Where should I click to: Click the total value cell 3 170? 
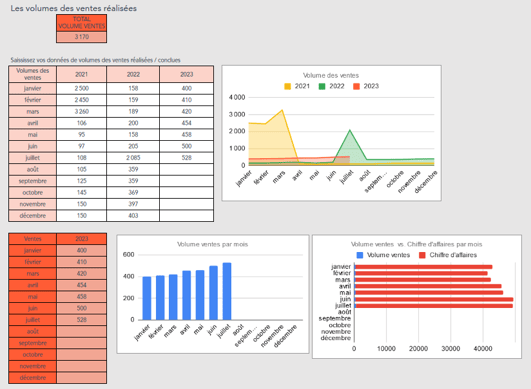pos(82,37)
